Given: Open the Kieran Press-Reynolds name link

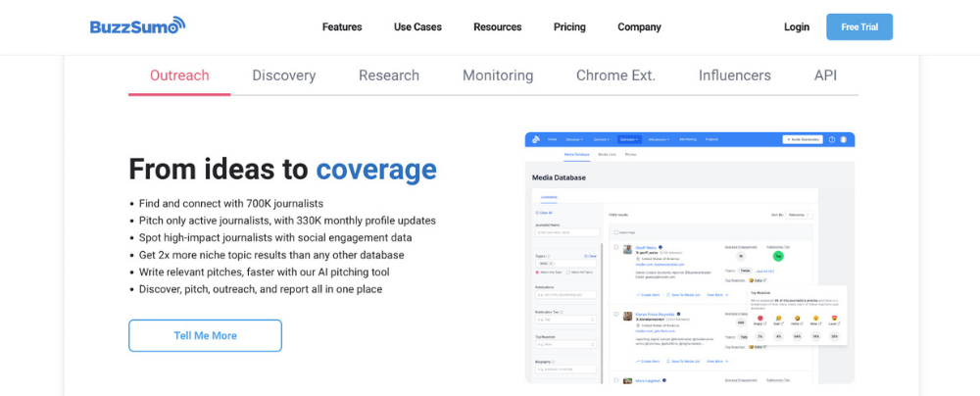Looking at the screenshot, I should click(x=655, y=314).
